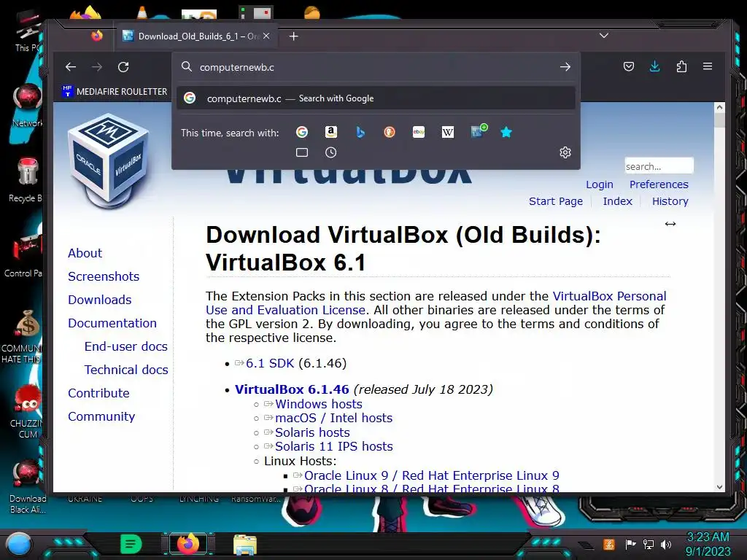Open the pinned Firefox tab
The image size is (747, 560).
pyautogui.click(x=97, y=36)
